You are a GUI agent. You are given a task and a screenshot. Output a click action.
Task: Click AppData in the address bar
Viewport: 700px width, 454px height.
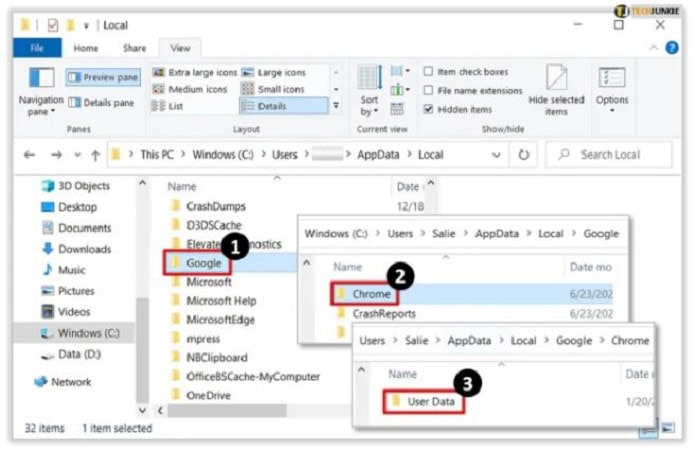[378, 154]
